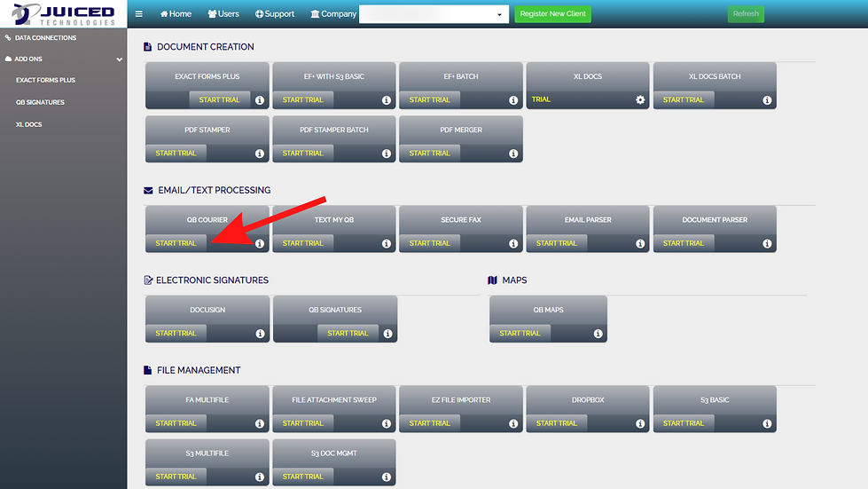The width and height of the screenshot is (868, 489).
Task: View FA Multifile info icon
Action: 260,423
